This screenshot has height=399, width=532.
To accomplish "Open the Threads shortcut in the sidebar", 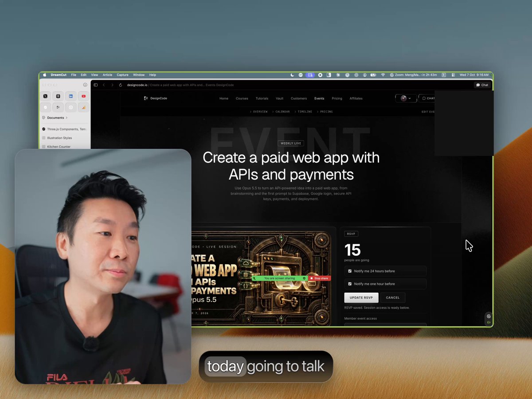I will (x=58, y=96).
